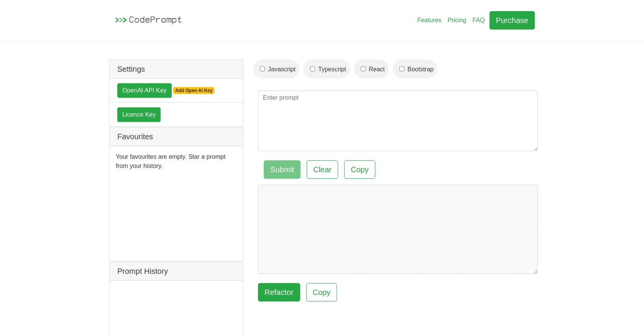Copy the prompt using upper Copy button
644x336 pixels.
click(359, 170)
